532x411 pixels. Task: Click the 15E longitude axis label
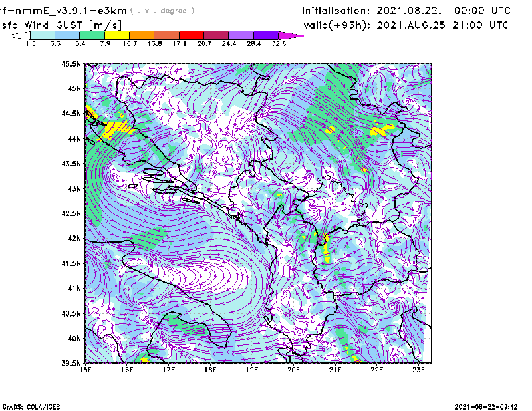pos(86,370)
